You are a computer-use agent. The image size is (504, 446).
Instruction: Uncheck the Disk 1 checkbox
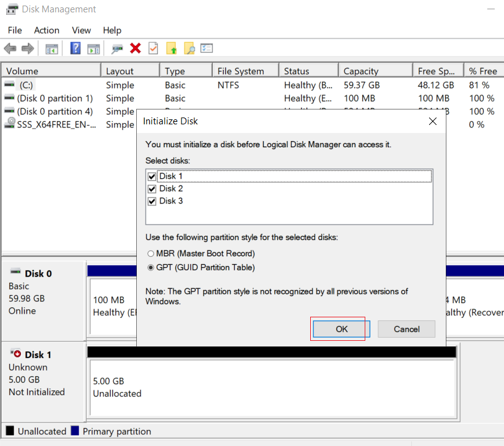tap(152, 176)
